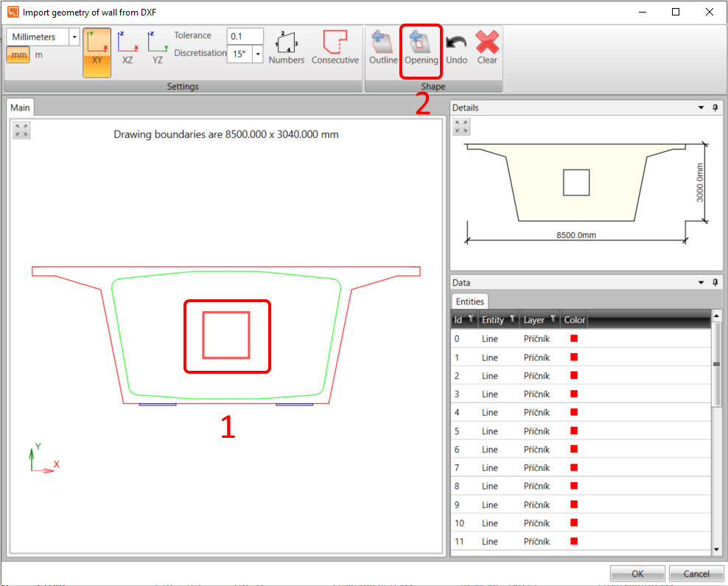Click the Numbers tool icon
This screenshot has height=586, width=728.
click(286, 48)
